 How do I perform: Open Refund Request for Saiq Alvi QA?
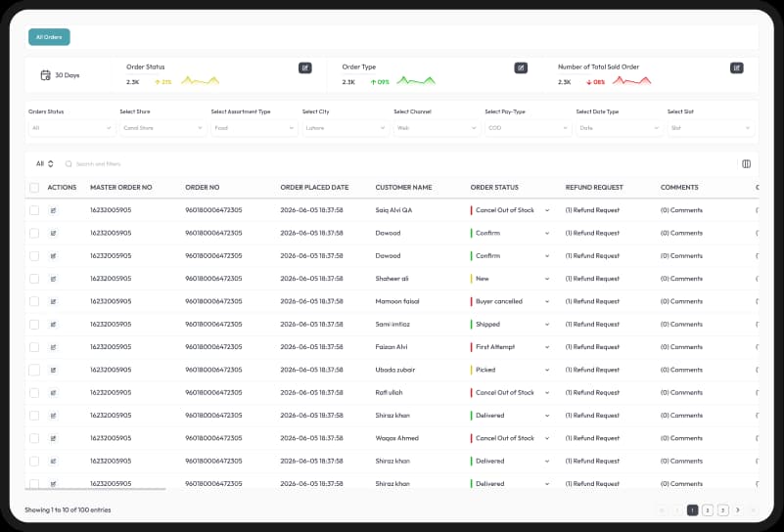[592, 210]
